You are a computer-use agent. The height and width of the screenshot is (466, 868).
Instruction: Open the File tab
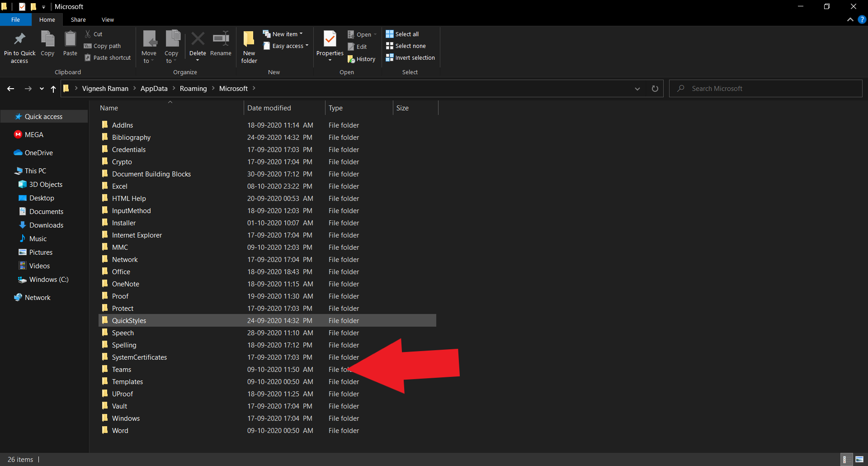click(15, 19)
